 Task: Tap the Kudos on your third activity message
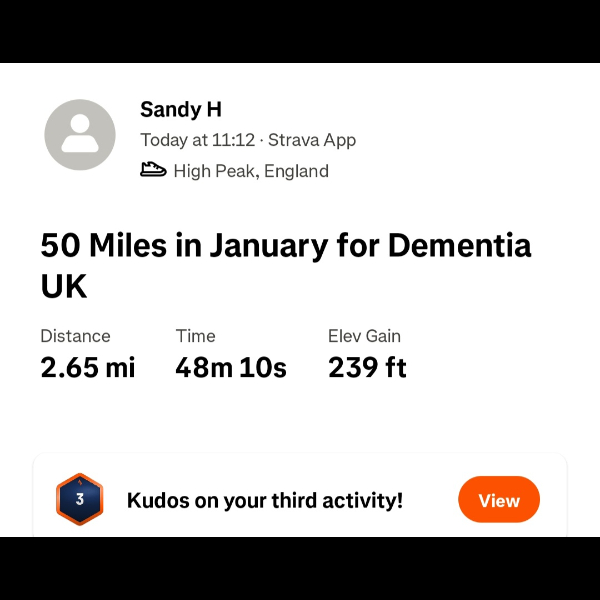265,500
